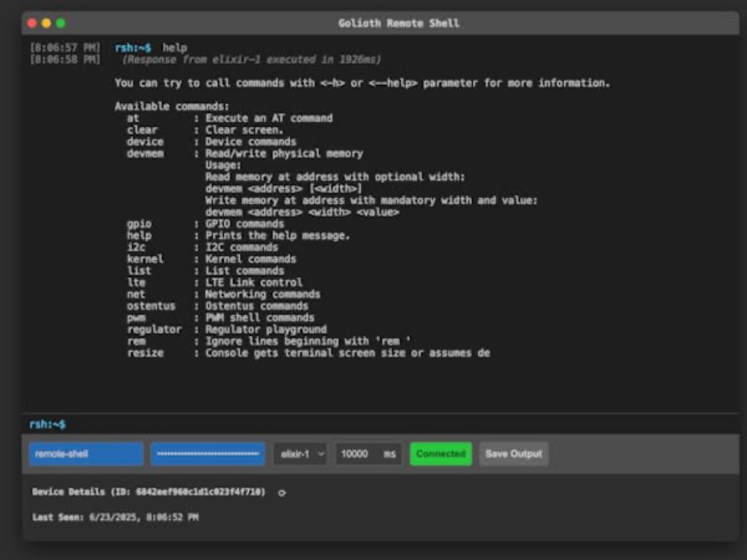
Task: Click the 'kernel' command name
Action: point(145,259)
